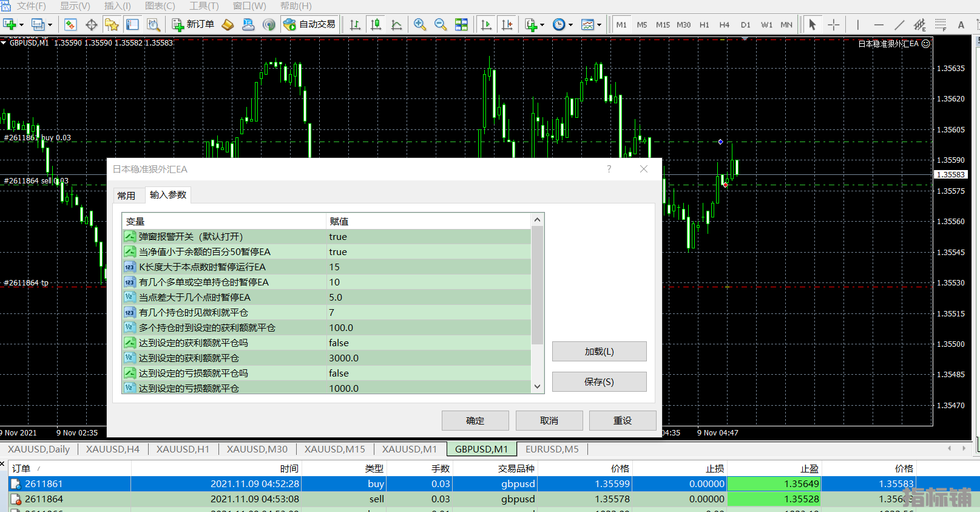980x512 pixels.
Task: Click the Periods clock icon
Action: pyautogui.click(x=559, y=24)
